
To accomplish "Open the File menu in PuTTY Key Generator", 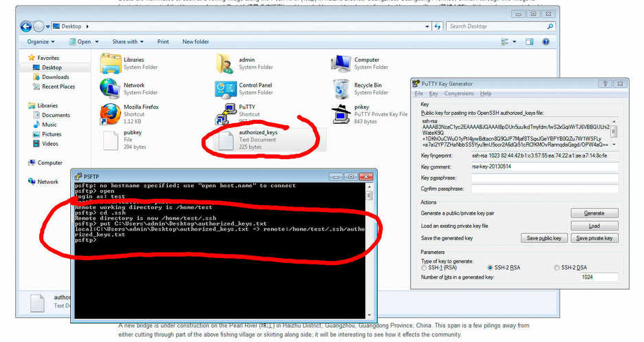I will pos(419,94).
